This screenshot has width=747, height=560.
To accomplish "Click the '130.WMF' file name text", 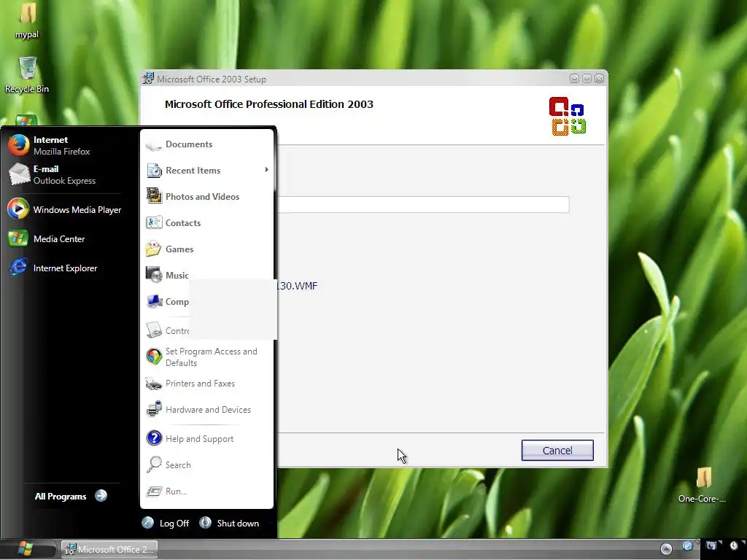I will (298, 286).
